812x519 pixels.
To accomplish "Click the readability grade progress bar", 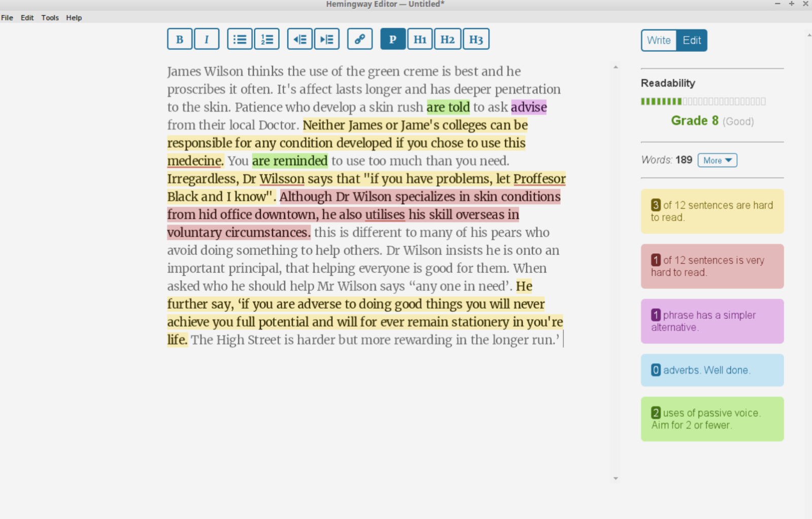I will coord(703,102).
